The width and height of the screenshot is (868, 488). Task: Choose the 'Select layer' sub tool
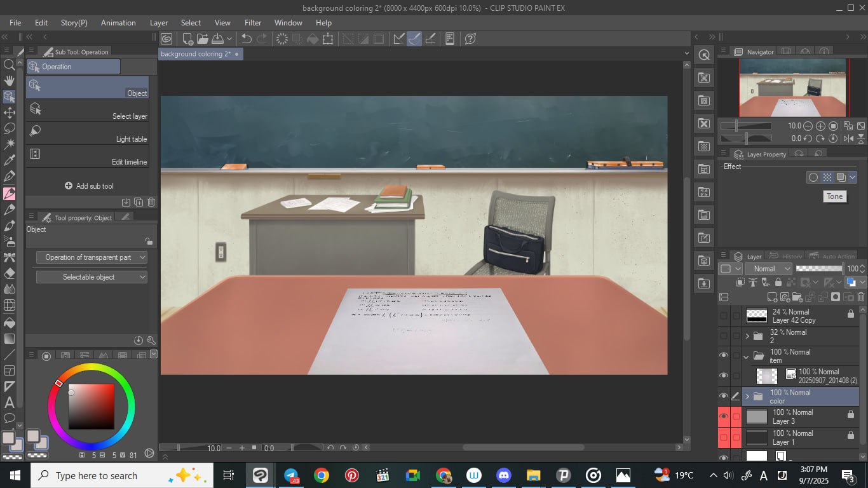point(88,111)
